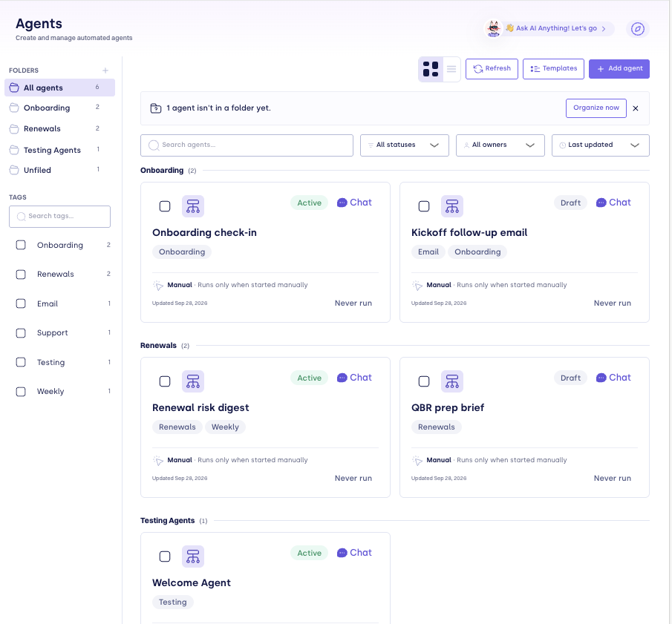Check the Testing tag filter
Screen dimensions: 672x624
21,362
